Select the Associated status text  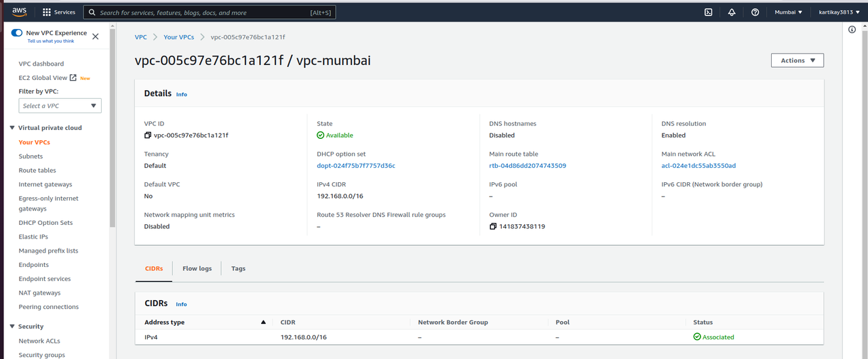click(x=717, y=337)
